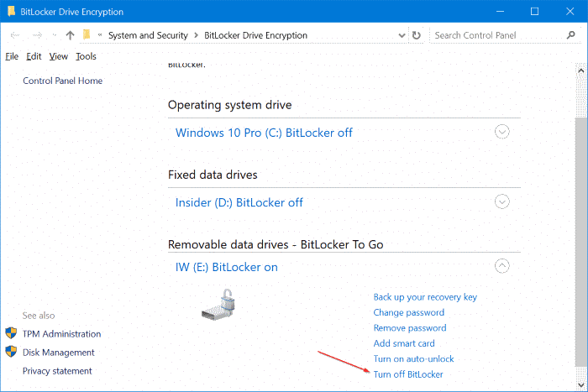Screen dimensions: 588x392
Task: Open Control Panel Home
Action: [62, 81]
